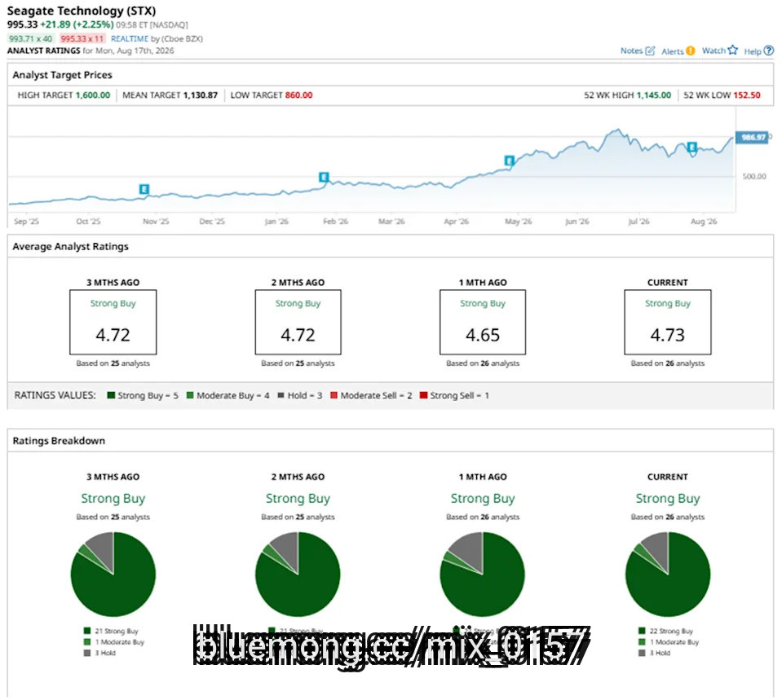
Task: Click the 22 Strong Buy legend swatch
Action: pyautogui.click(x=642, y=631)
